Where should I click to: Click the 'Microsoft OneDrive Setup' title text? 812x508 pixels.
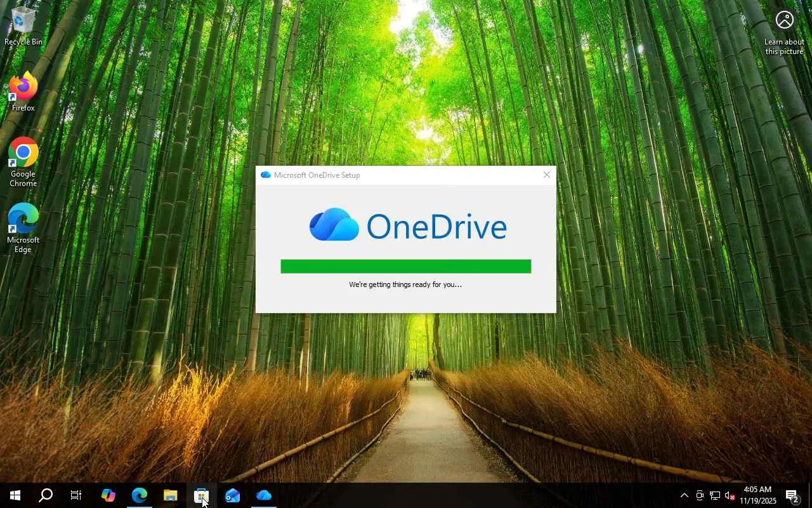pyautogui.click(x=317, y=175)
